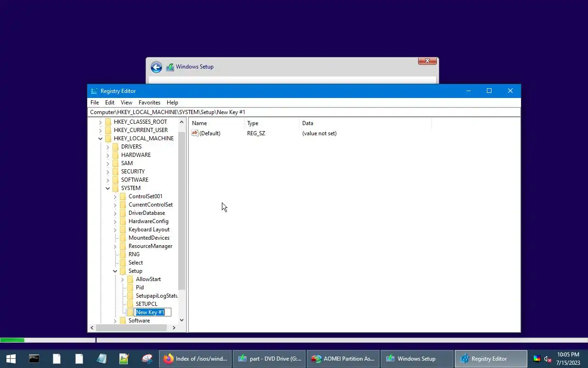Expand the HKEY_CLASSES_ROOT key
Viewport: 588px width, 368px height.
[101, 122]
